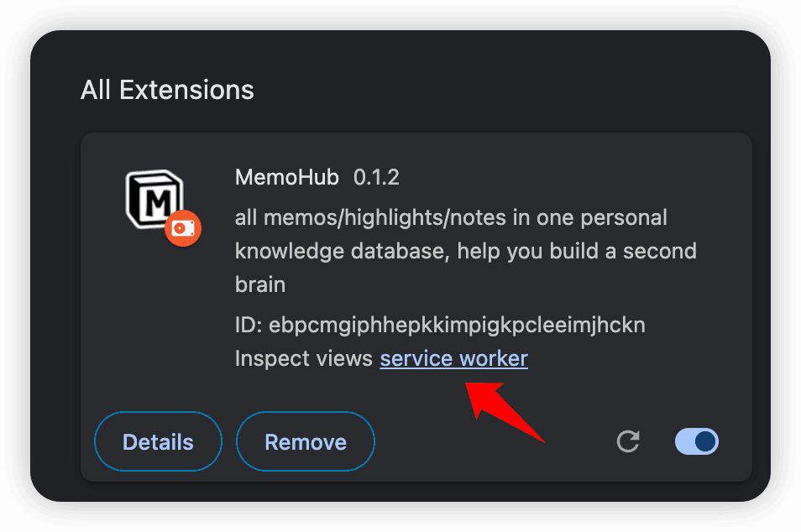Click the red arrow annotation
This screenshot has height=532, width=801.
tap(505, 411)
